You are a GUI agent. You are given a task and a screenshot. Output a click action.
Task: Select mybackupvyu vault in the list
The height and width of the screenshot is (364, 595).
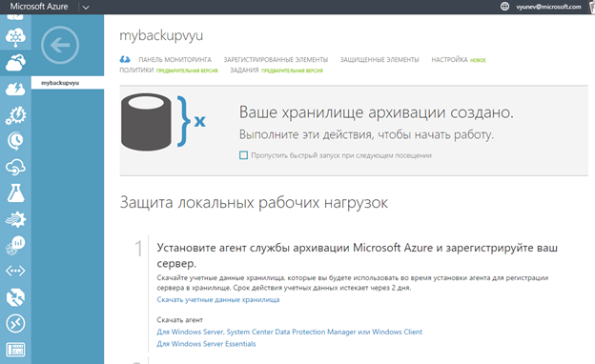click(68, 83)
